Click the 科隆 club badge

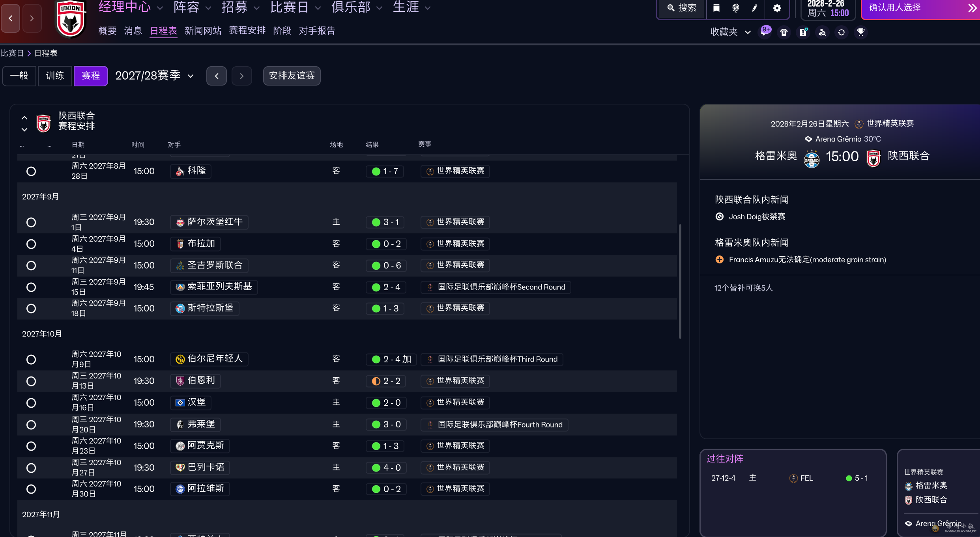tap(180, 171)
